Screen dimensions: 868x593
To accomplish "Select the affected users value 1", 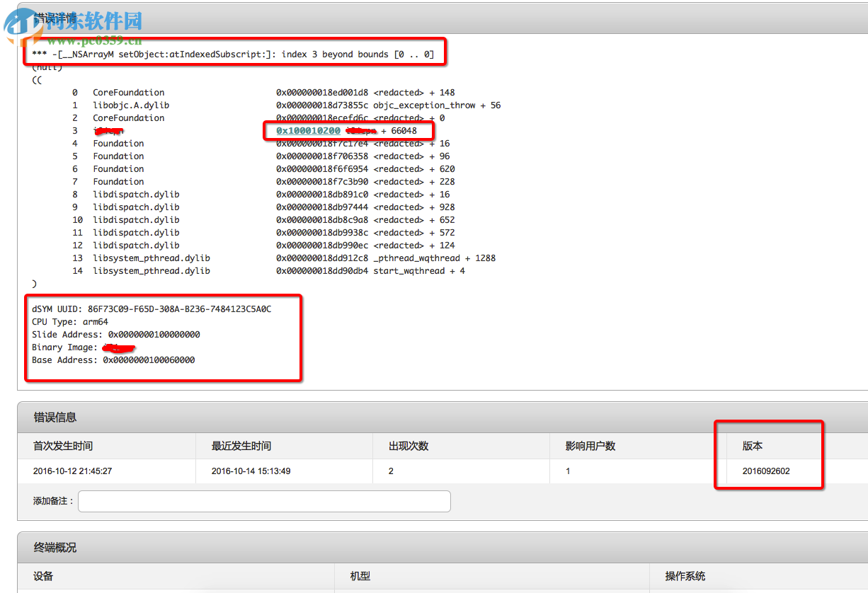I will [568, 471].
